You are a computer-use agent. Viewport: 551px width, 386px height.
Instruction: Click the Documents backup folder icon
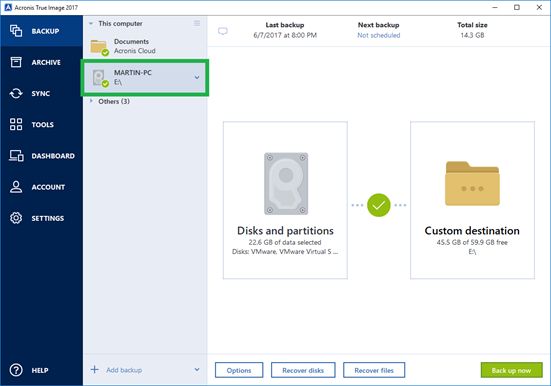[99, 47]
